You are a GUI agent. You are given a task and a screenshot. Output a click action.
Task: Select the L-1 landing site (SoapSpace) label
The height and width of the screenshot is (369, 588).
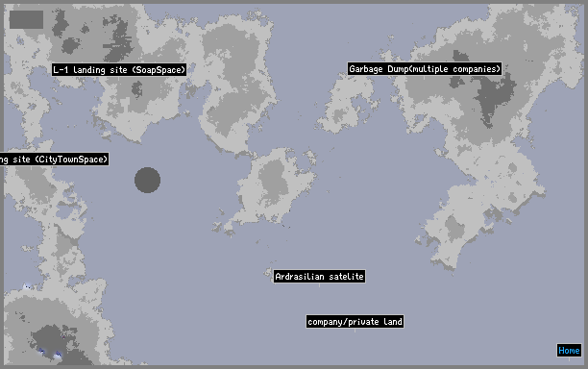(x=119, y=70)
